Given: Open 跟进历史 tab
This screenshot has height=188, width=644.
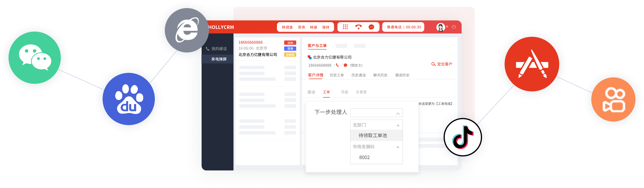Looking at the screenshot, I should click(402, 75).
